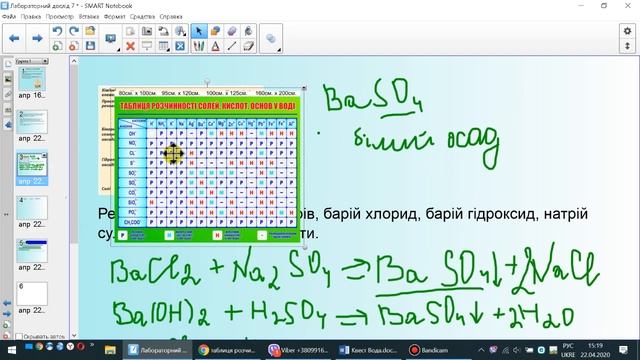The height and width of the screenshot is (360, 640).
Task: Select the Pens tool
Action: click(199, 46)
